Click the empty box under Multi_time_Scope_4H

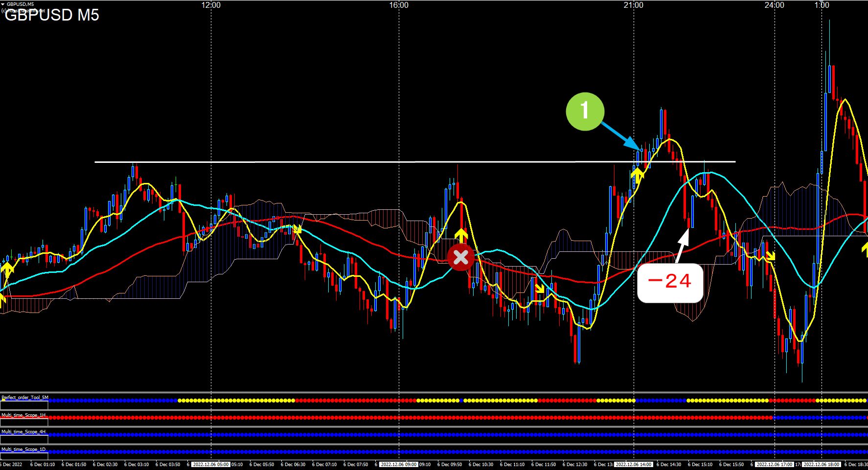24,439
